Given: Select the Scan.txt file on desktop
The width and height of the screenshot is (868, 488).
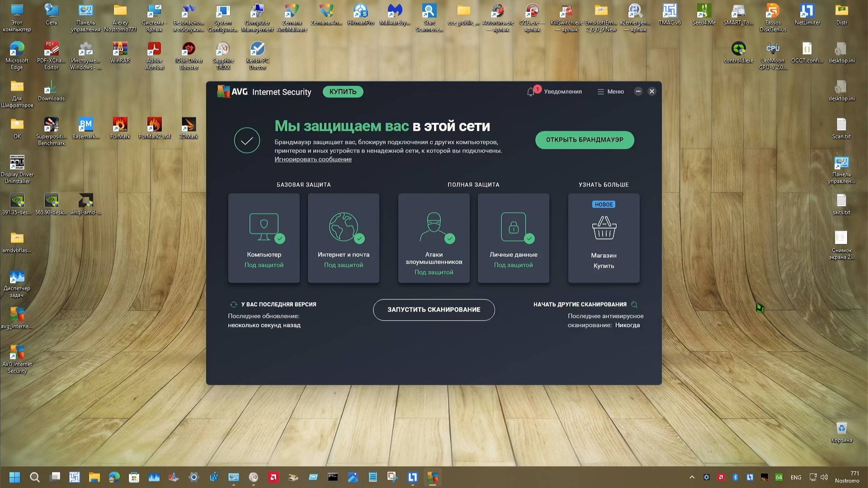Looking at the screenshot, I should point(841,128).
